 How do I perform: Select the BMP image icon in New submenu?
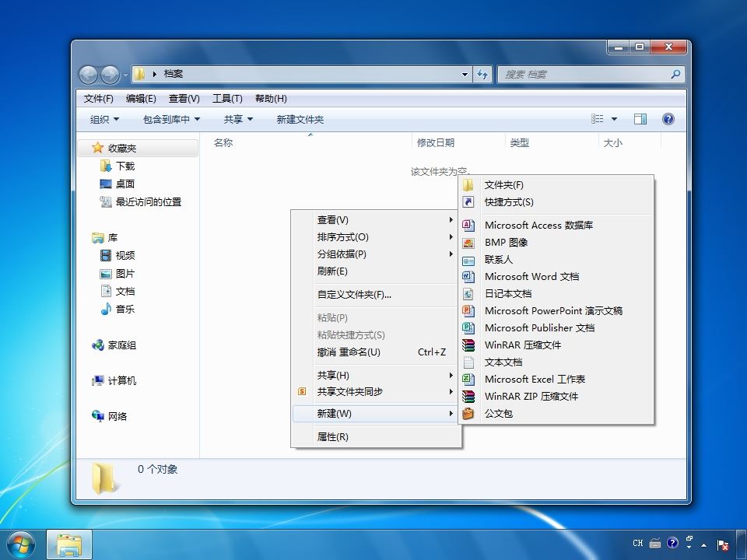(x=468, y=243)
